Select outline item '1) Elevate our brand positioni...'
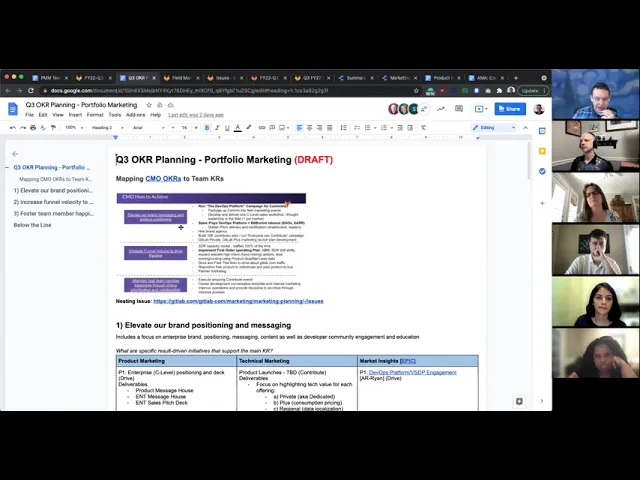This screenshot has width=640, height=480. tap(53, 191)
